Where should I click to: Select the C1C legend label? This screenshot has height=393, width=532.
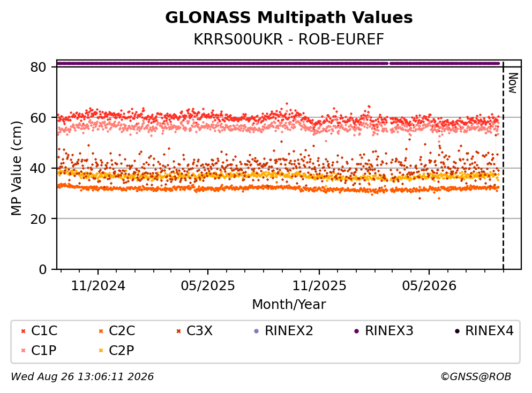pyautogui.click(x=44, y=331)
